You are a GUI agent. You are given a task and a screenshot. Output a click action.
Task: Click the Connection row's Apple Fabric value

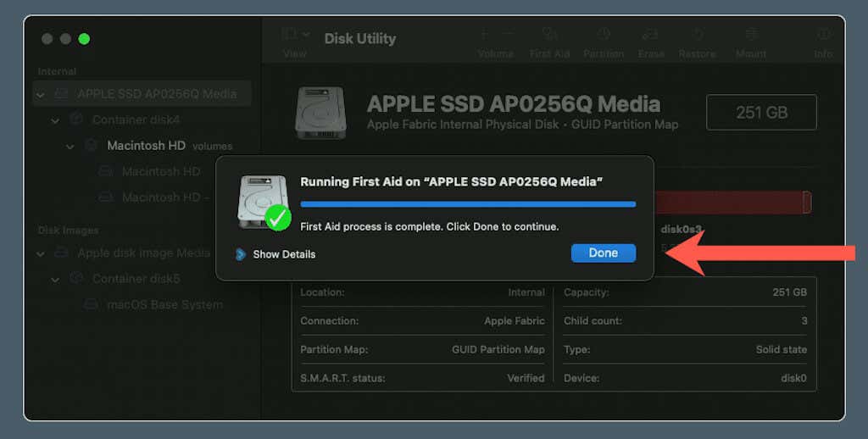[x=515, y=321]
